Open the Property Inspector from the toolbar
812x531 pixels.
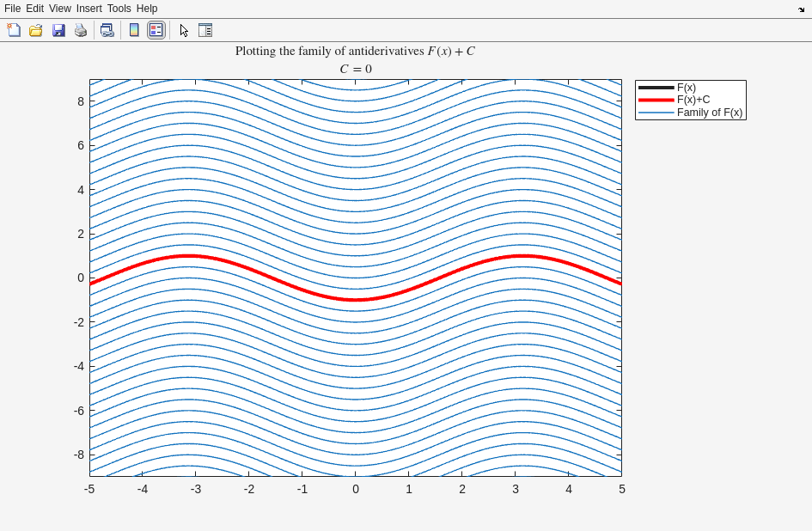[x=205, y=30]
